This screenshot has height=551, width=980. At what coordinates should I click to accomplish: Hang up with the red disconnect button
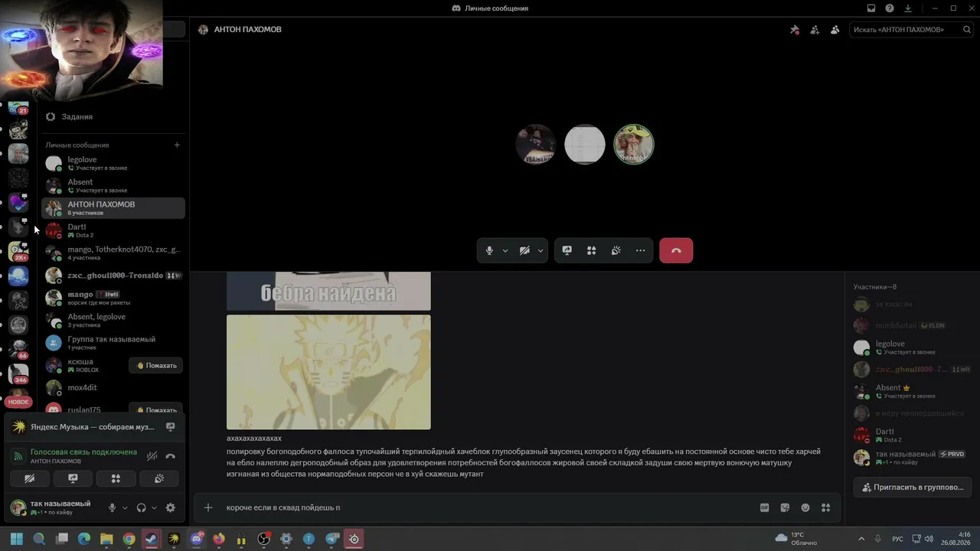coord(676,250)
